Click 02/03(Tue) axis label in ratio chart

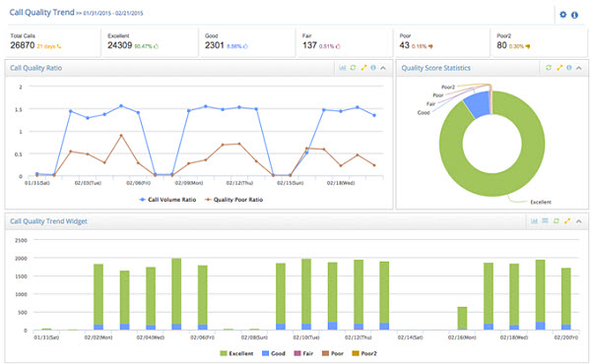click(88, 183)
